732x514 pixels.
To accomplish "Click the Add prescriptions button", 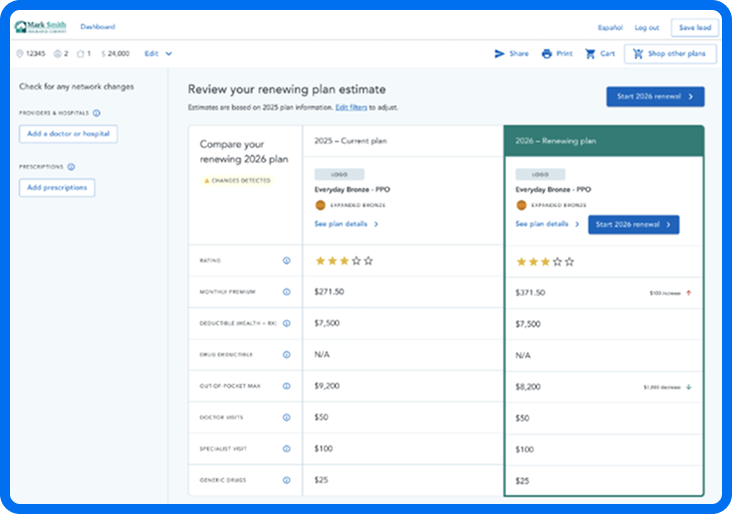I will (x=57, y=187).
